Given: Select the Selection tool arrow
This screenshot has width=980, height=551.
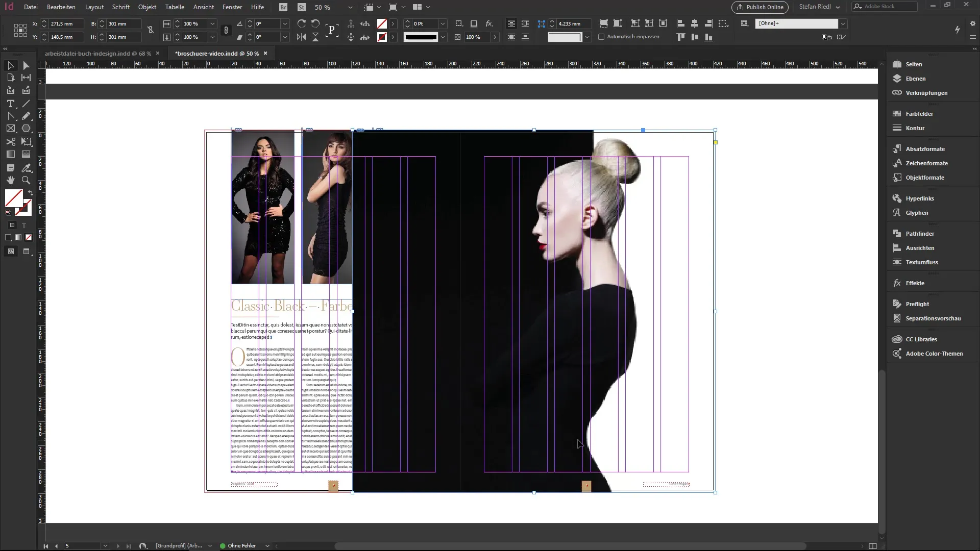Looking at the screenshot, I should 10,65.
